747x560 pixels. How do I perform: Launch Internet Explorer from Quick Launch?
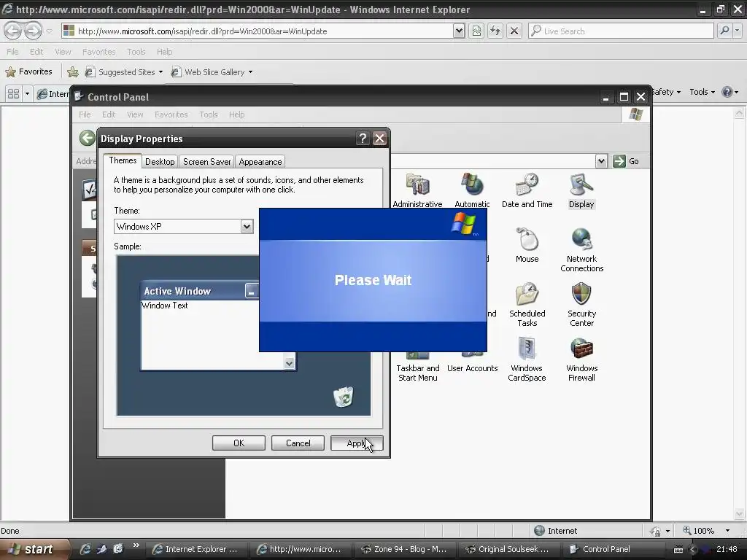click(x=85, y=549)
